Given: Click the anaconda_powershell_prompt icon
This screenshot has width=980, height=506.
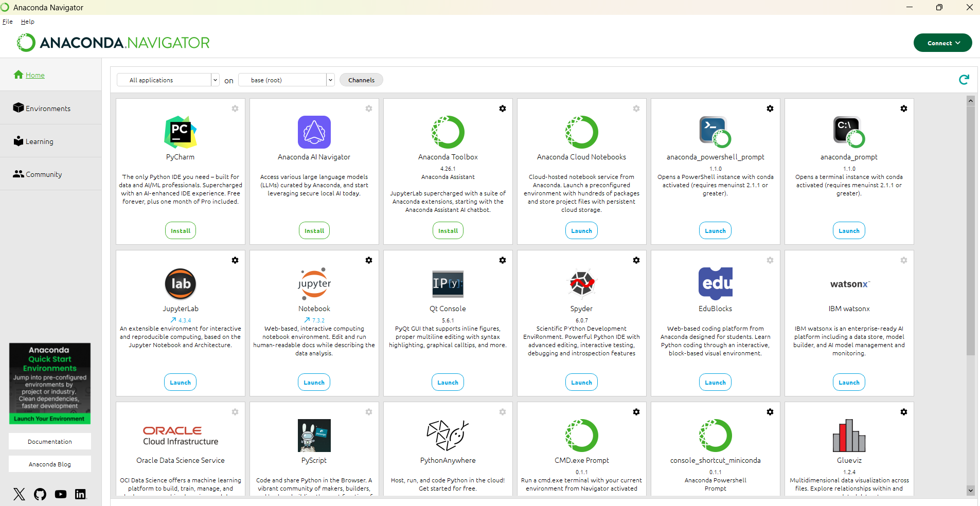Looking at the screenshot, I should tap(716, 132).
